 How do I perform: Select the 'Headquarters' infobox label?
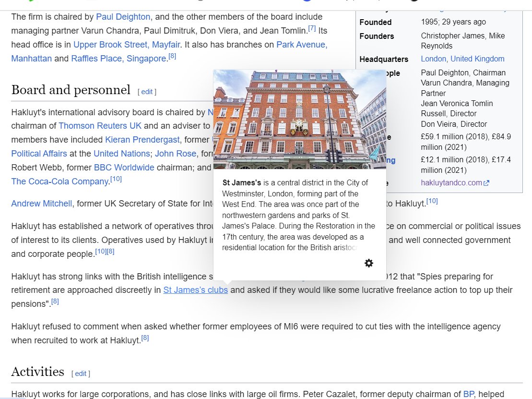(384, 60)
